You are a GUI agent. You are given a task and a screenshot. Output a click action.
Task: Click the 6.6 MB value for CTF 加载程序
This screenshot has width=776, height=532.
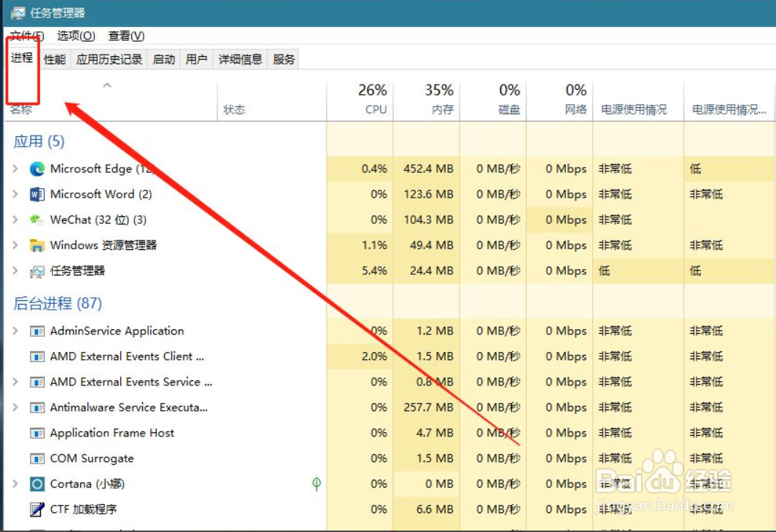click(435, 509)
